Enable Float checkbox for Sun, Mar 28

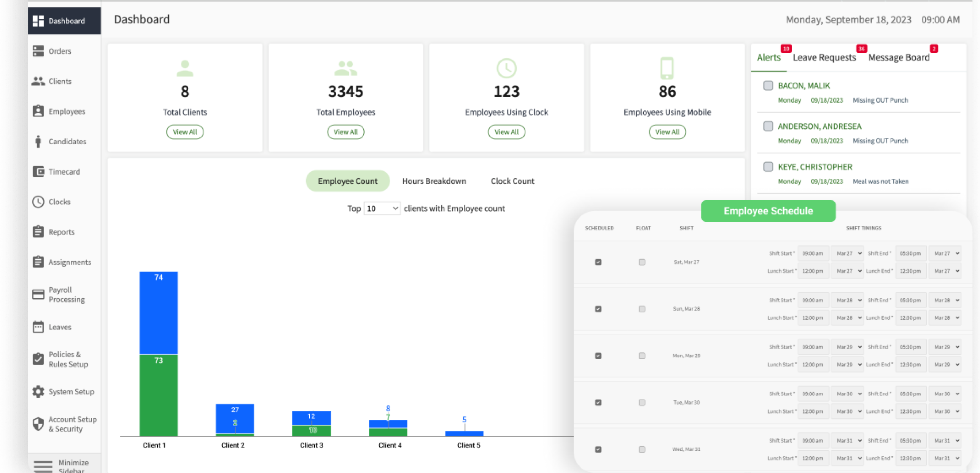(642, 309)
